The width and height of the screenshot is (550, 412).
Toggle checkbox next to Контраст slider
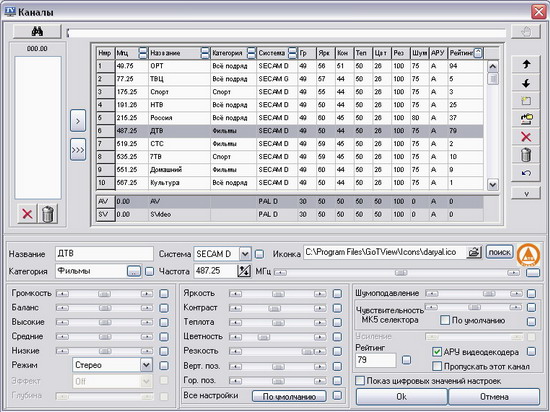[x=337, y=308]
